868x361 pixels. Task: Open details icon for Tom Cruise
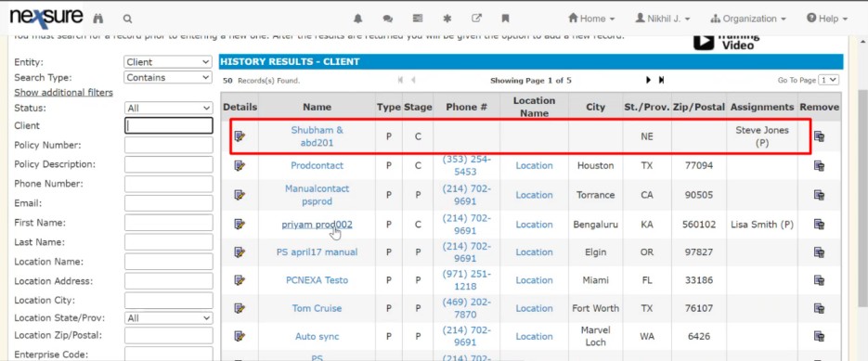240,308
